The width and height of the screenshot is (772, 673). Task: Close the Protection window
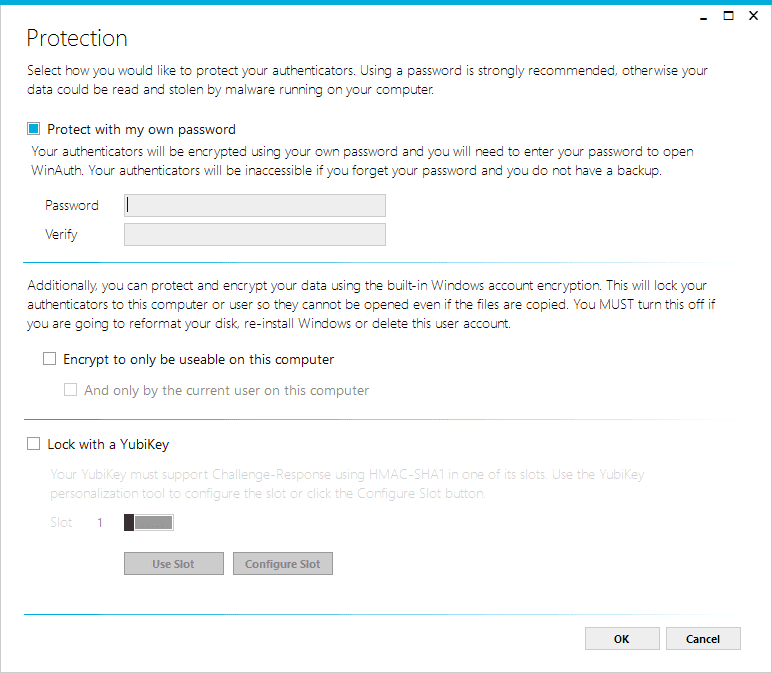(x=753, y=16)
